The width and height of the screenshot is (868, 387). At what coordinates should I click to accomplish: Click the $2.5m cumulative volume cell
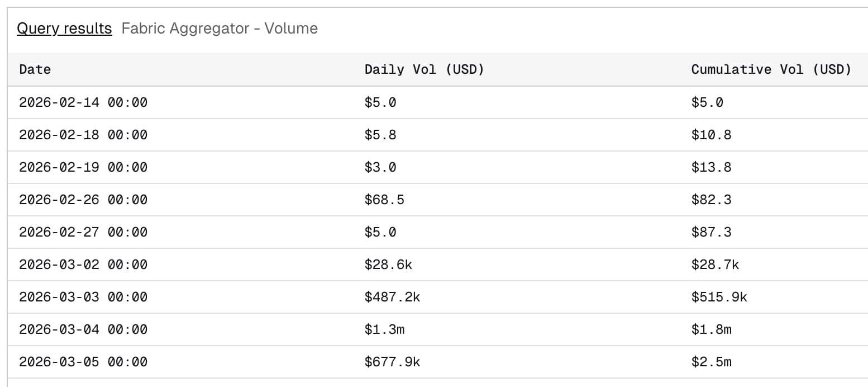pos(711,362)
